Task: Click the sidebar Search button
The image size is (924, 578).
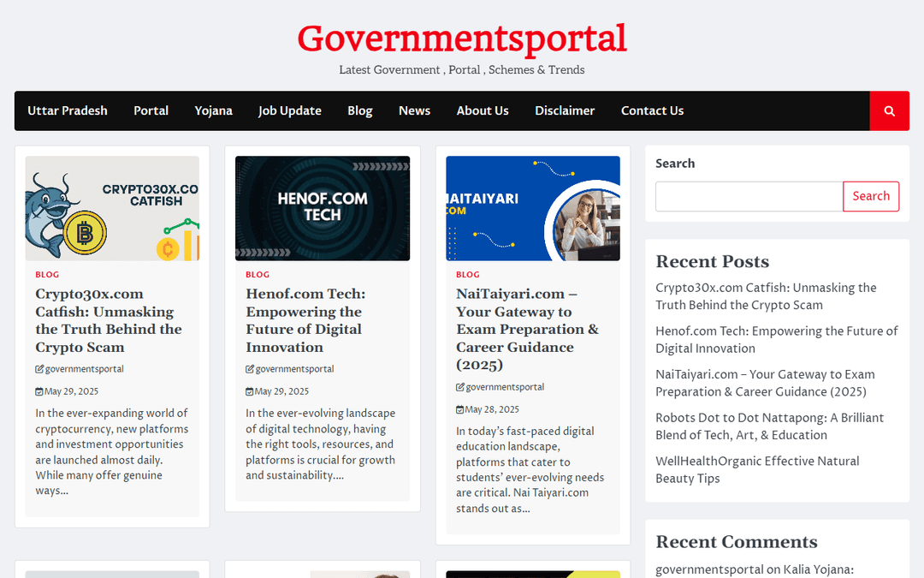Action: 871,196
